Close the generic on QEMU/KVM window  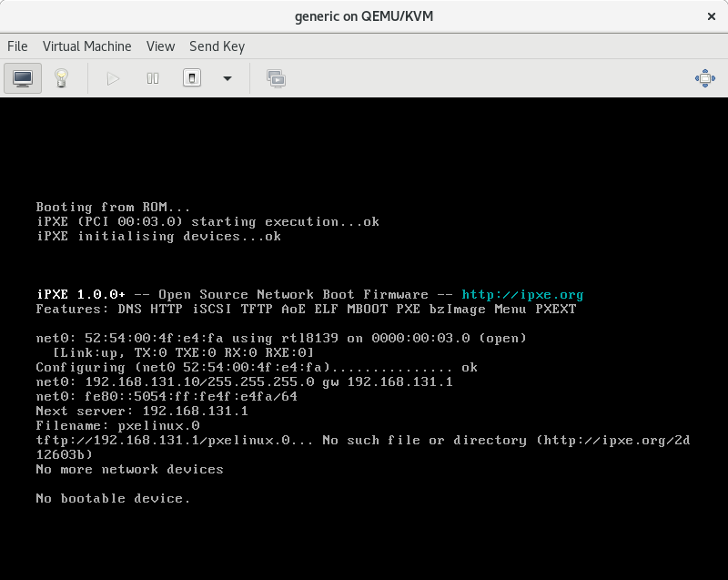(x=712, y=16)
